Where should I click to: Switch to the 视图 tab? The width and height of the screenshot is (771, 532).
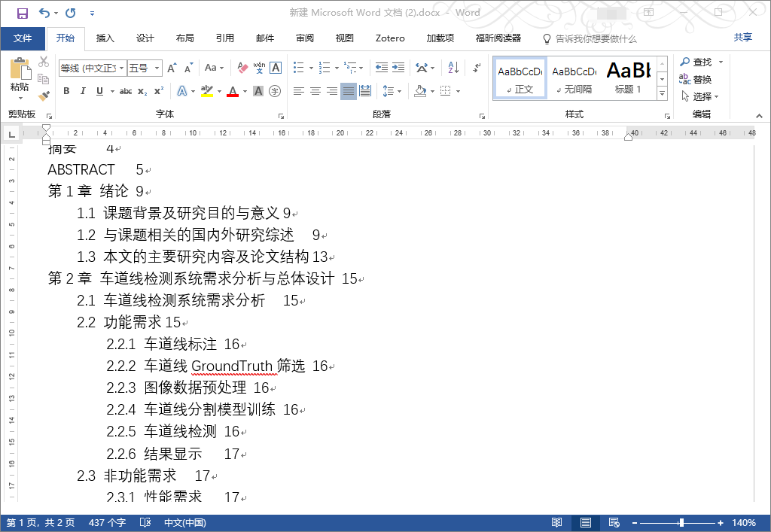(345, 38)
